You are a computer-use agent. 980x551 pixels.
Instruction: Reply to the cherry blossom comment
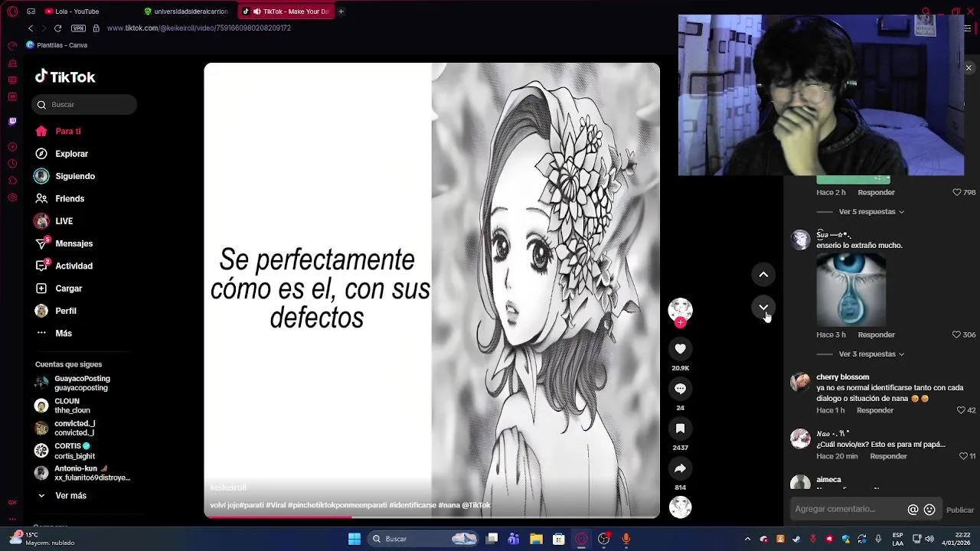click(875, 410)
